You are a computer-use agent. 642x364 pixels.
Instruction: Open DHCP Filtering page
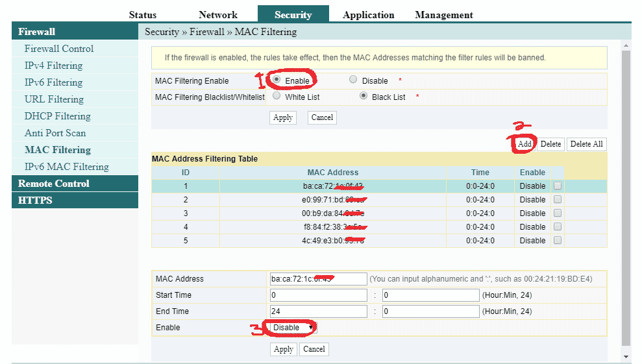click(58, 116)
